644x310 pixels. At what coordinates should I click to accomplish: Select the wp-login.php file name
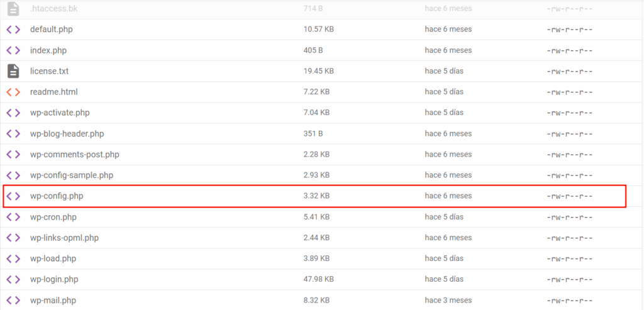[x=54, y=280]
